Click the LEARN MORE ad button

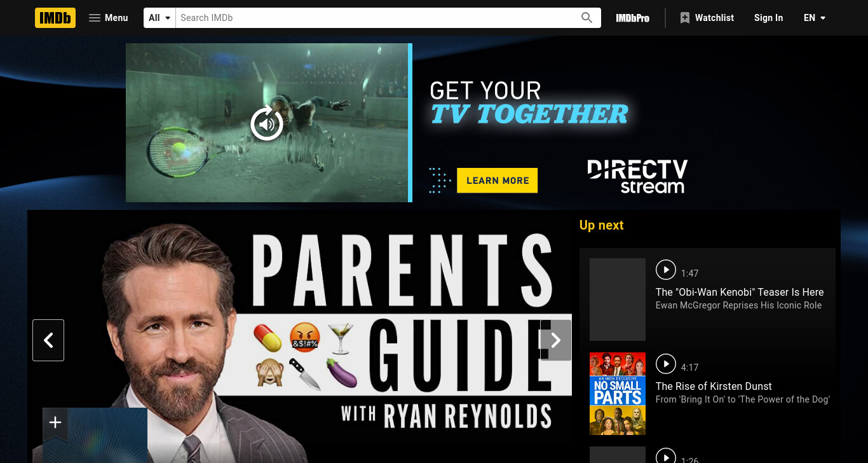point(498,181)
